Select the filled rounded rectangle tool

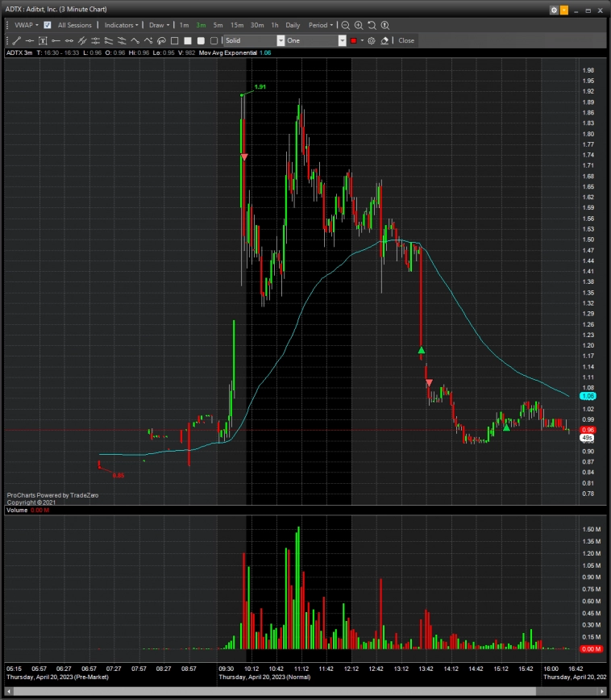tap(201, 40)
